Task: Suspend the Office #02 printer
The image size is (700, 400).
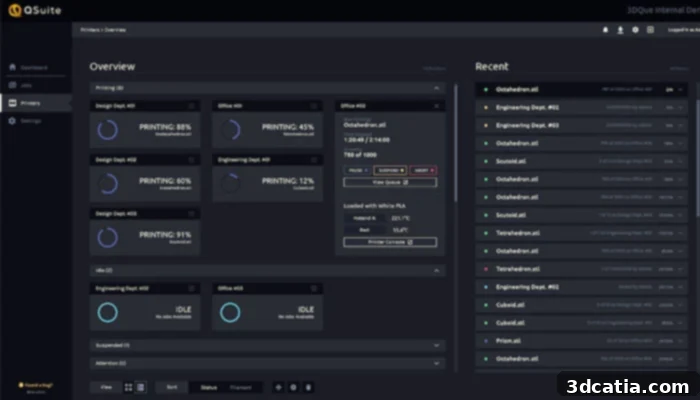Action: pos(390,170)
